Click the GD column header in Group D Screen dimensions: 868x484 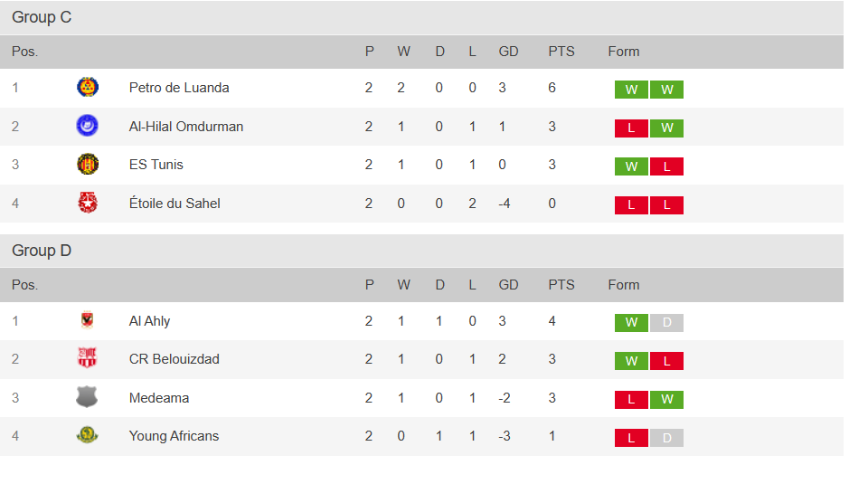click(508, 285)
